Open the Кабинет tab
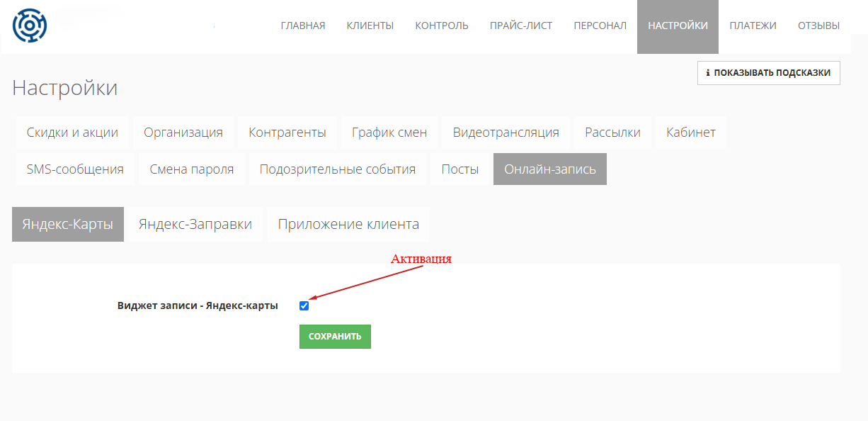 [691, 133]
